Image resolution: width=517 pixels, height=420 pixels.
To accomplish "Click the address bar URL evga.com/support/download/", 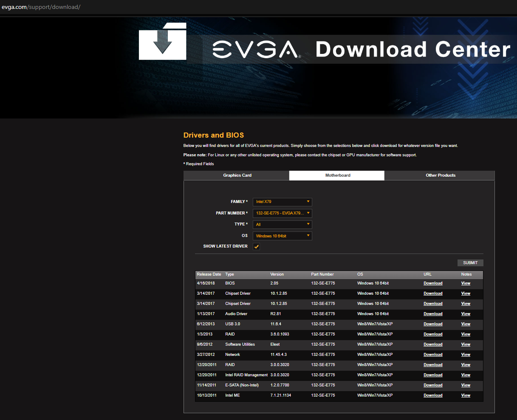I will click(x=41, y=7).
